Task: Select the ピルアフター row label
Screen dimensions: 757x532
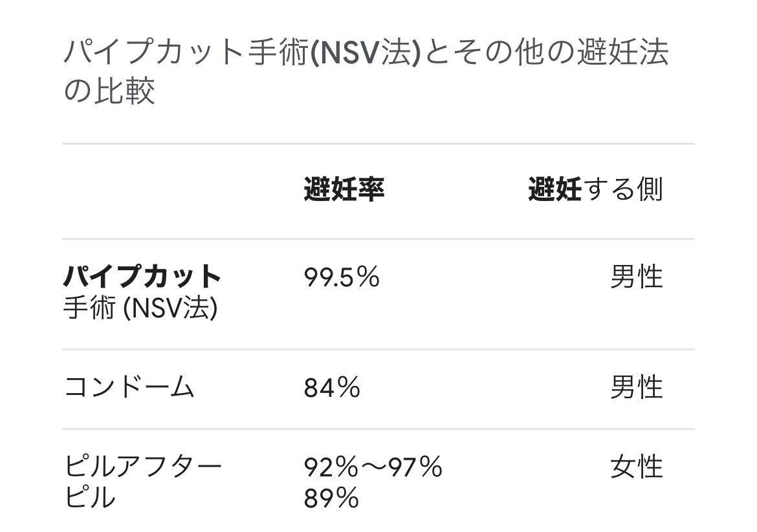Action: click(143, 466)
